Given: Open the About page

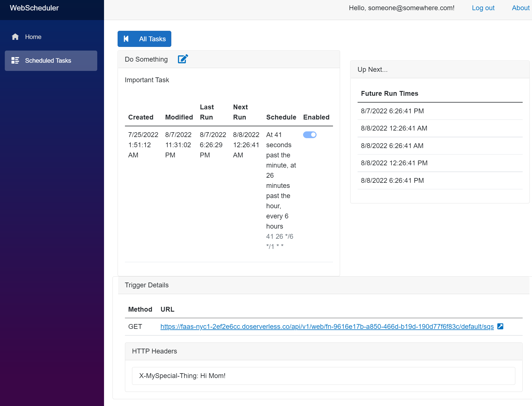Looking at the screenshot, I should [520, 8].
